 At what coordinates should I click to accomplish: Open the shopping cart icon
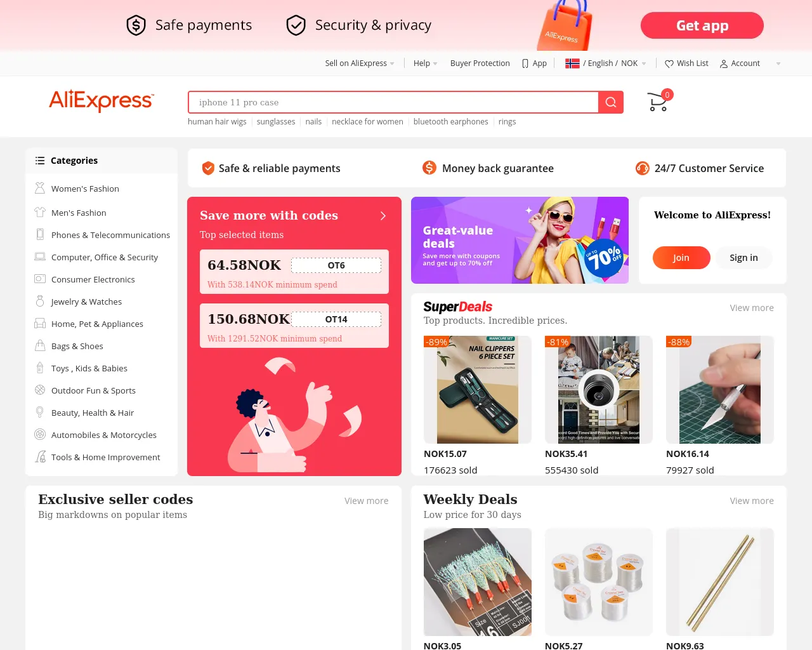pyautogui.click(x=658, y=102)
